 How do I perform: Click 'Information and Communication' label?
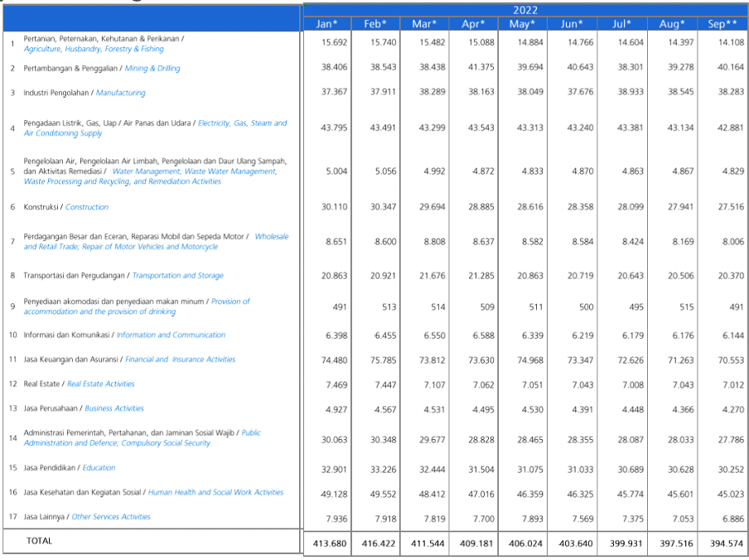(171, 335)
